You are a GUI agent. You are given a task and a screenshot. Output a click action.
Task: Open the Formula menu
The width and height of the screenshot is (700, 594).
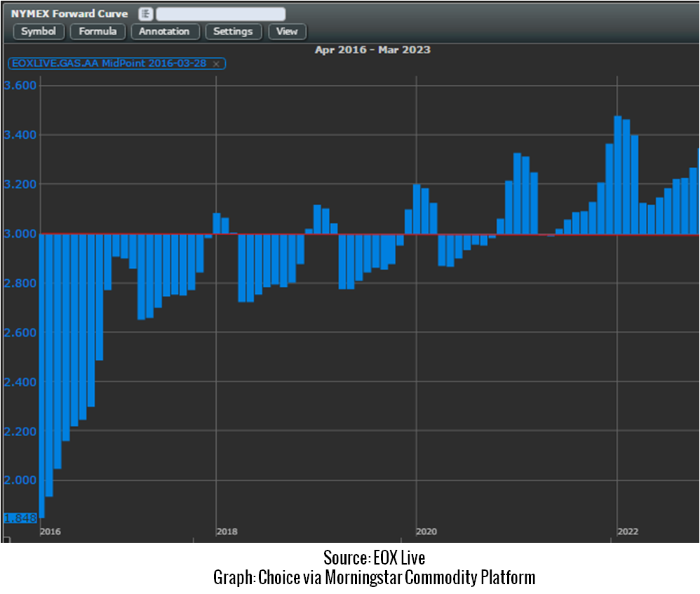[x=97, y=32]
